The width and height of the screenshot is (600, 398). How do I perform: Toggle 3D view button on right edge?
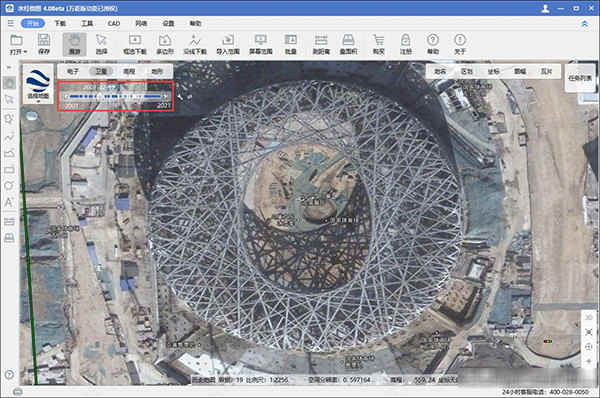click(589, 318)
